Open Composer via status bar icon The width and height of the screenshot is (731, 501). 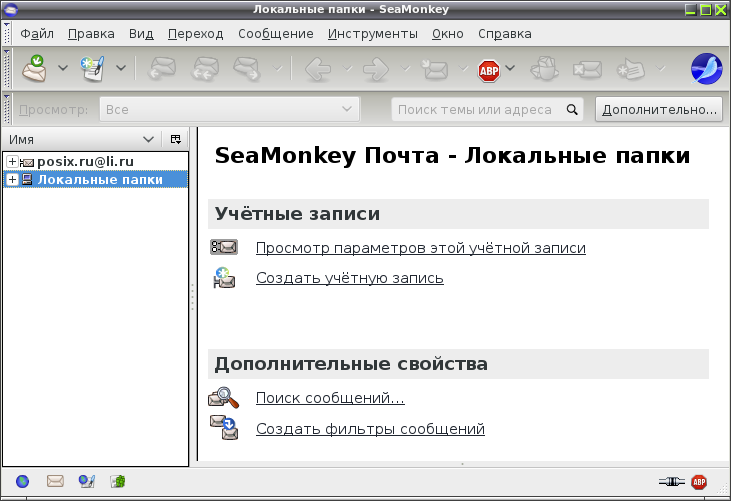87,481
